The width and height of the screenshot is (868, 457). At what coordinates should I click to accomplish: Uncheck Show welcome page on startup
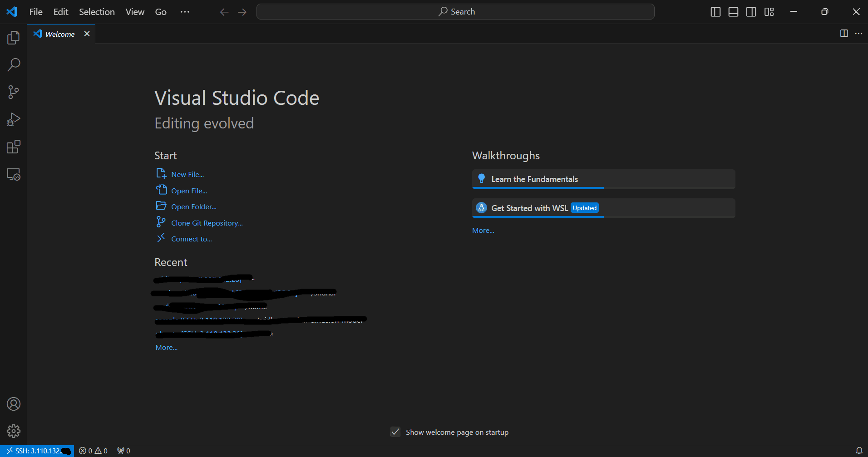[x=395, y=432]
